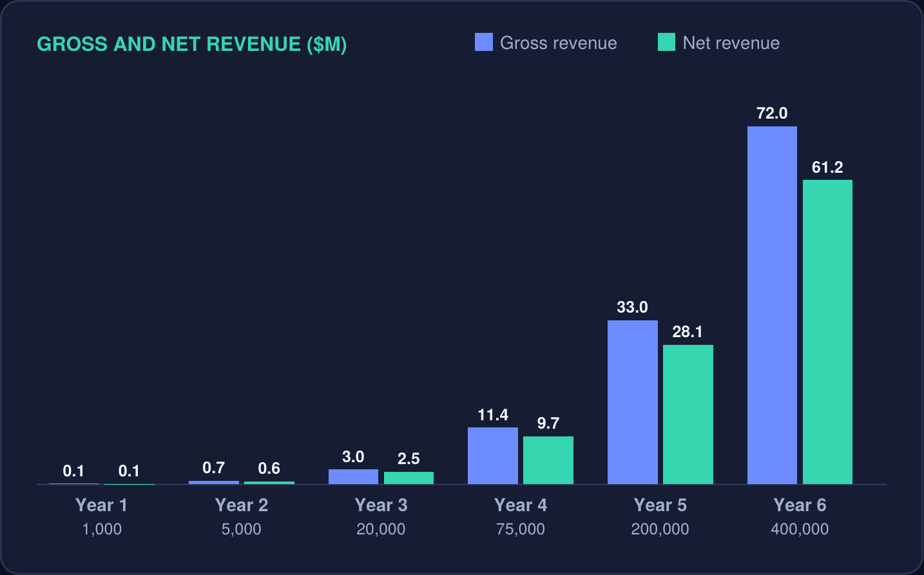The width and height of the screenshot is (924, 575).
Task: Click the 20,000 count under Year 3
Action: click(381, 529)
